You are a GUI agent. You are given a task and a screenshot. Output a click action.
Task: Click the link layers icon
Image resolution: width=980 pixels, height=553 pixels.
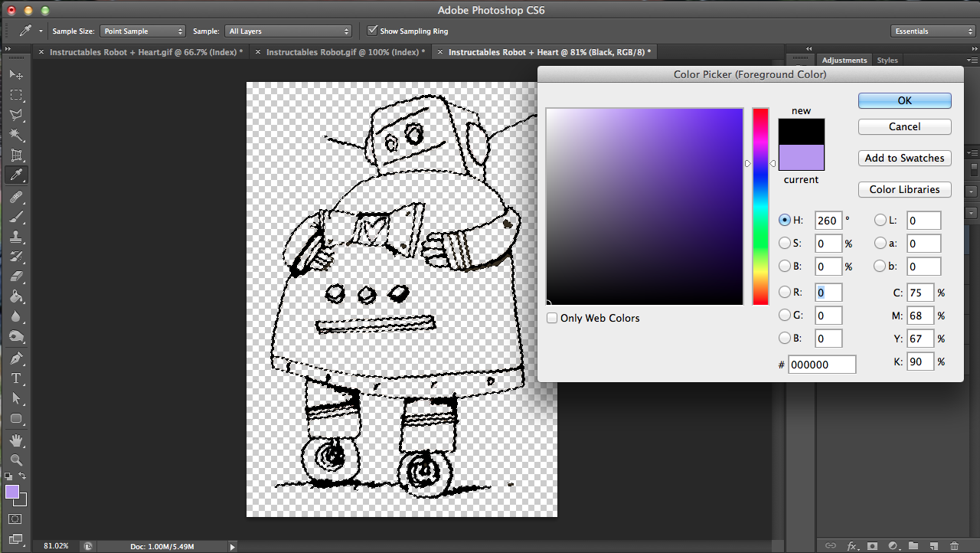[831, 545]
